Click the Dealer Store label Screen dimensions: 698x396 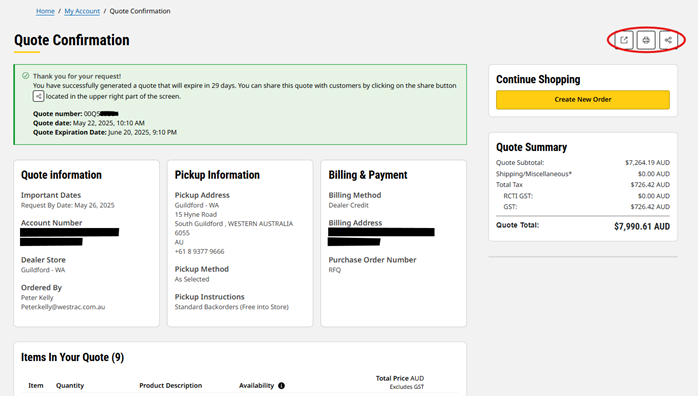(x=43, y=260)
